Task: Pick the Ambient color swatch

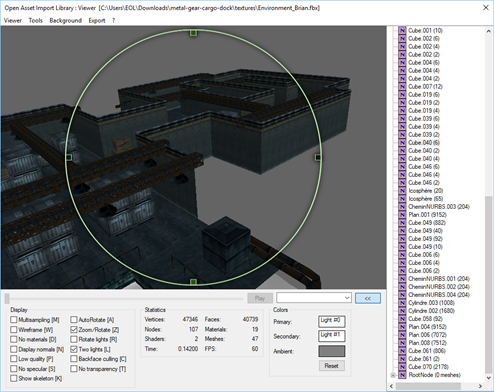Action: pyautogui.click(x=332, y=351)
